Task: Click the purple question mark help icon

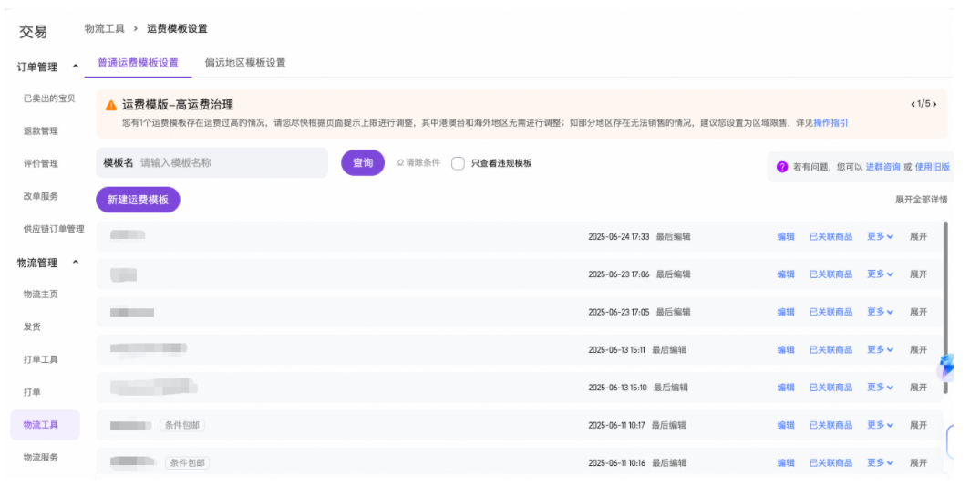Action: click(782, 167)
